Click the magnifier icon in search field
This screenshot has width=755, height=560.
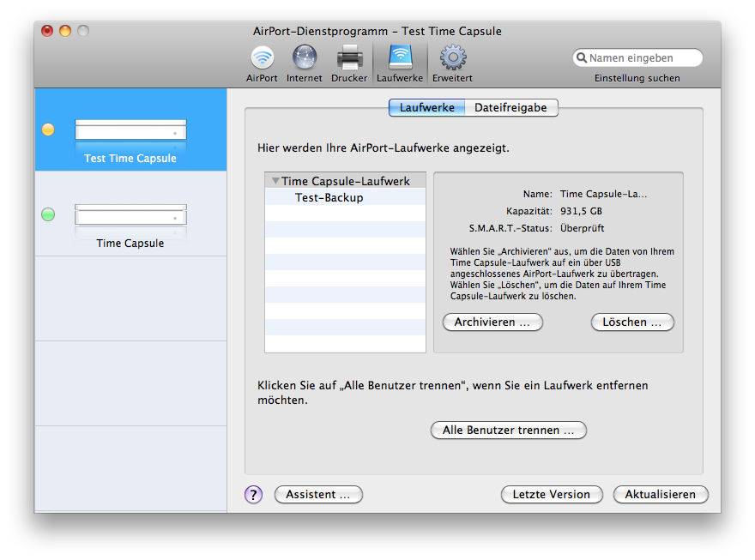[582, 57]
